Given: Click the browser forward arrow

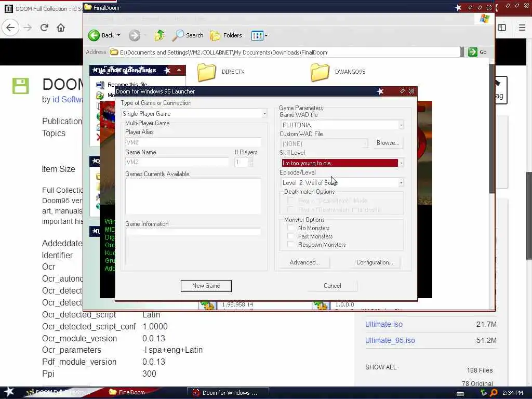Looking at the screenshot, I should tap(28, 28).
